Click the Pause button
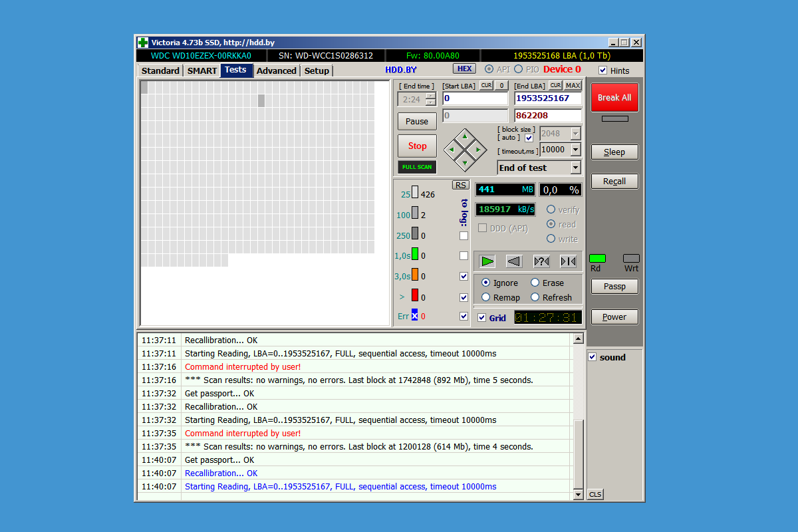Image resolution: width=798 pixels, height=532 pixels. (x=417, y=121)
